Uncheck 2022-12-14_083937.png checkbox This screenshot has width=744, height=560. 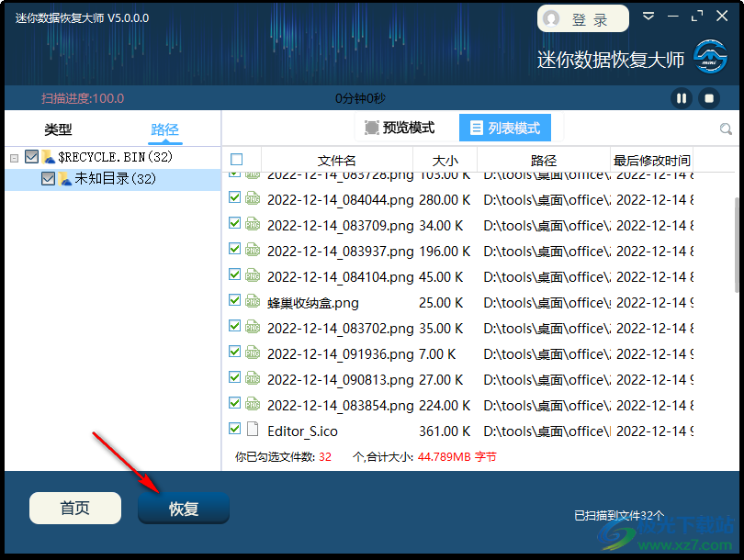[x=234, y=249]
